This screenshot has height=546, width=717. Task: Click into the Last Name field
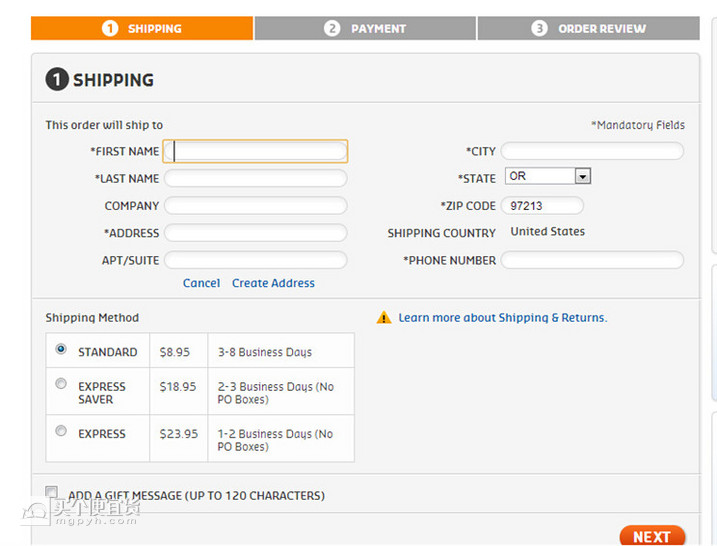[256, 178]
